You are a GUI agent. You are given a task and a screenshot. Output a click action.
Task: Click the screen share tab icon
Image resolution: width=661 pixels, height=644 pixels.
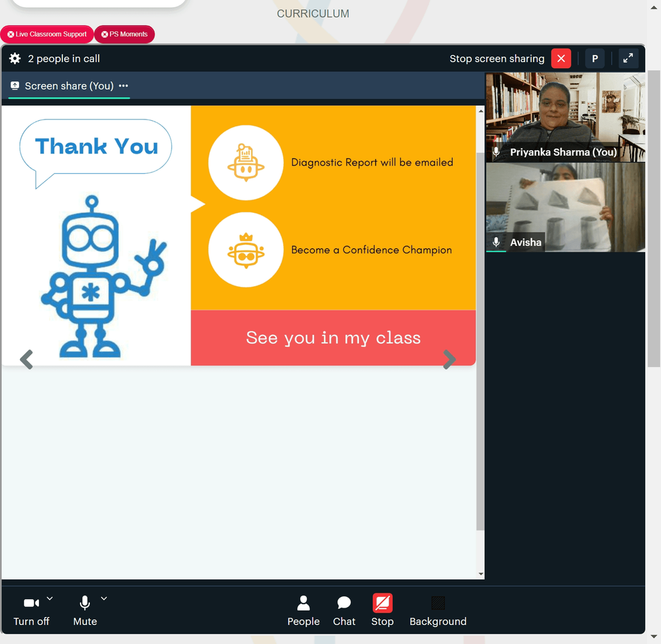(x=15, y=86)
